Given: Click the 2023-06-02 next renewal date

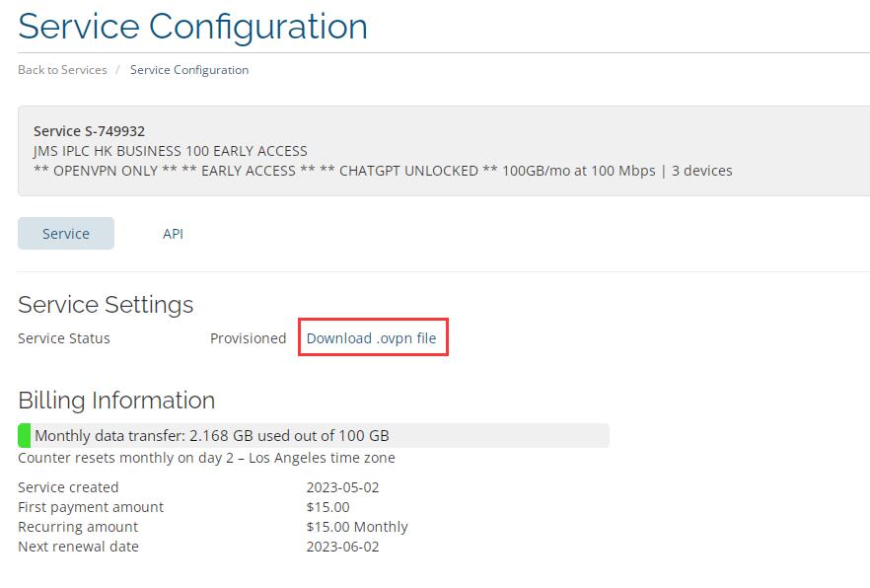Looking at the screenshot, I should [342, 547].
